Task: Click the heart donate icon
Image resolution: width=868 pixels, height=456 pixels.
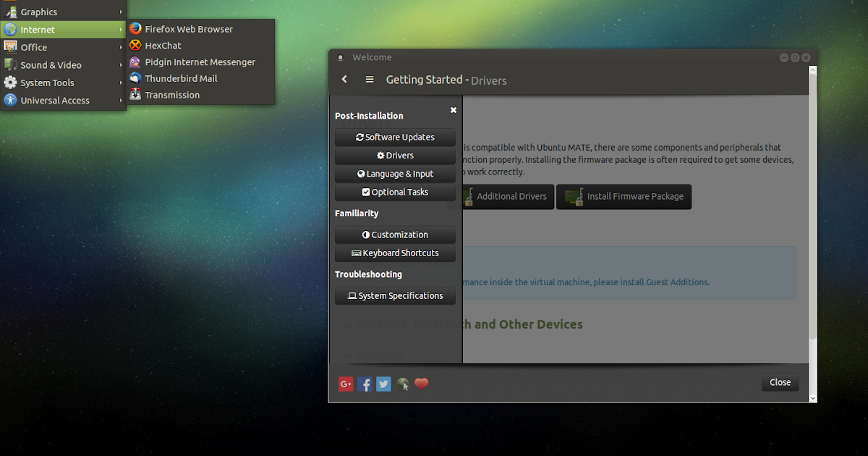Action: (x=421, y=384)
